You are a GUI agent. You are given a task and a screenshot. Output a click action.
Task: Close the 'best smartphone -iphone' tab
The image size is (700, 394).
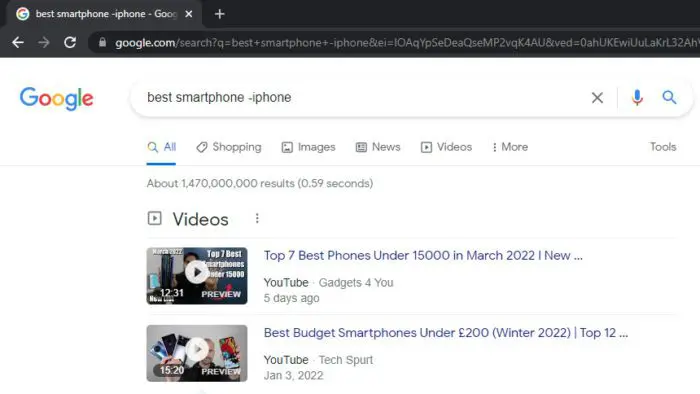click(x=189, y=14)
